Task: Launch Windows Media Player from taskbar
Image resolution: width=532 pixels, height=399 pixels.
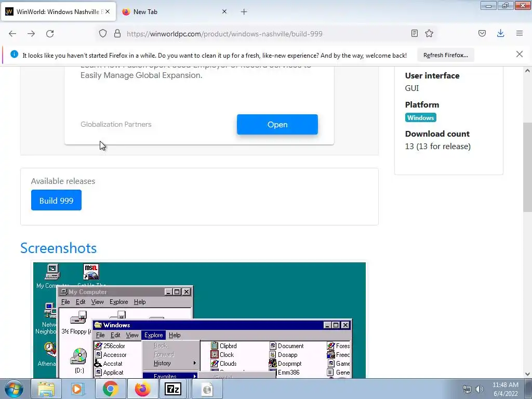Action: point(78,389)
